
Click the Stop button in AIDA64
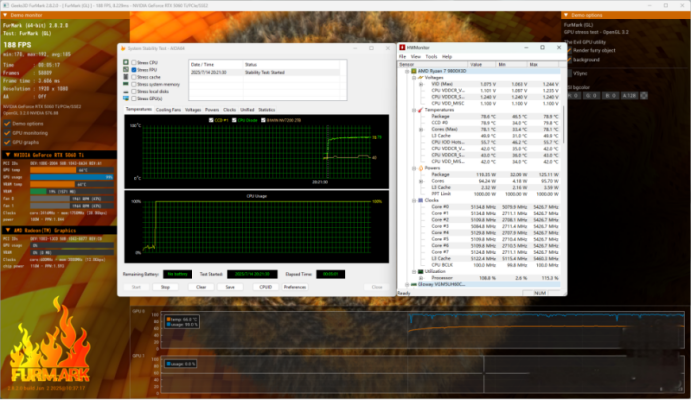tap(165, 287)
